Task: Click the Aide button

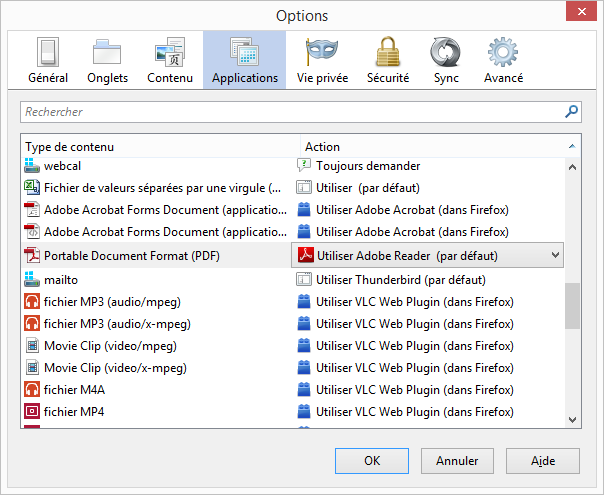Action: click(543, 461)
